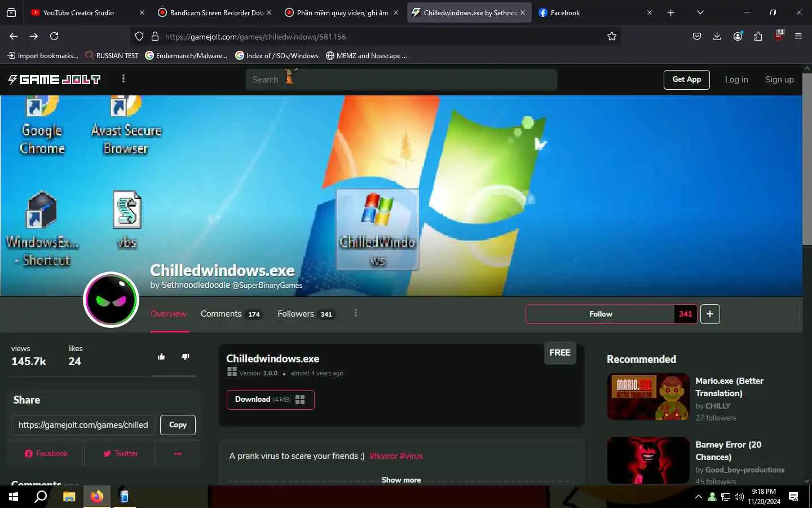
Task: Click the tracking protection shield icon
Action: tap(139, 36)
